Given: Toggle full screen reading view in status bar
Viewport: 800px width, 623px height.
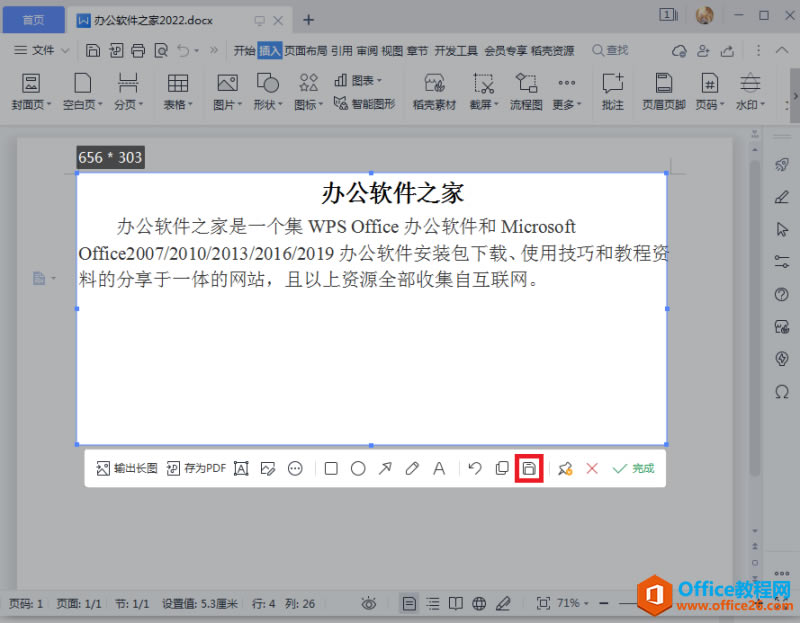Looking at the screenshot, I should [457, 602].
